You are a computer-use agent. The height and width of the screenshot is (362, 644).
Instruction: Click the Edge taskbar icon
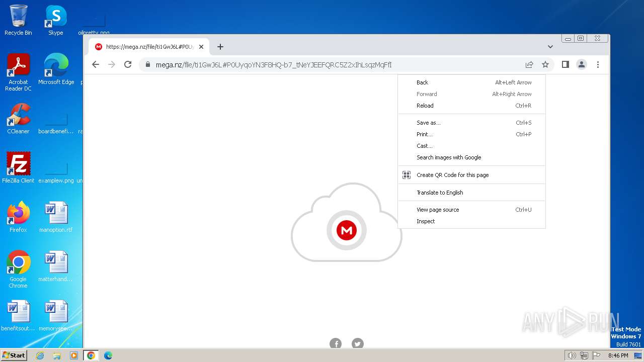coord(108,355)
